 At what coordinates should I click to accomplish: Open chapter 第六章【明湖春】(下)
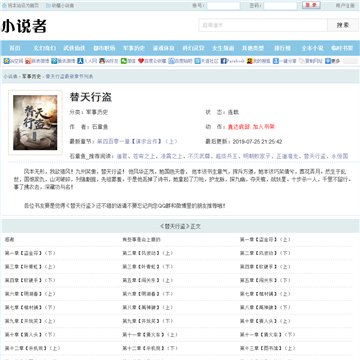pyautogui.click(x=148, y=294)
